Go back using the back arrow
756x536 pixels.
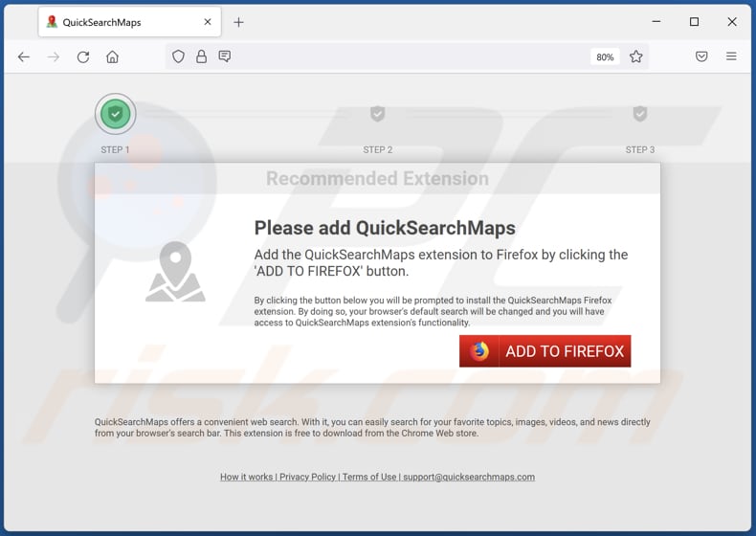pos(24,56)
